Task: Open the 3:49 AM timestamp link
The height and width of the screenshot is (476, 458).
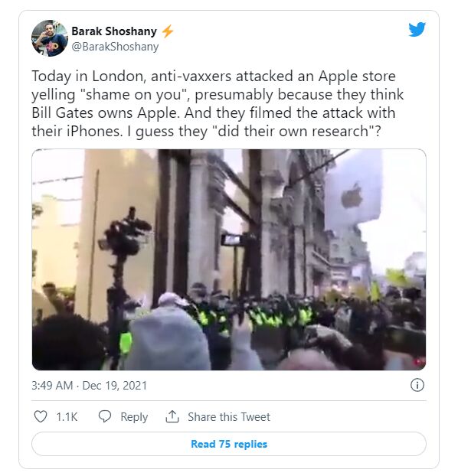Action: point(52,385)
